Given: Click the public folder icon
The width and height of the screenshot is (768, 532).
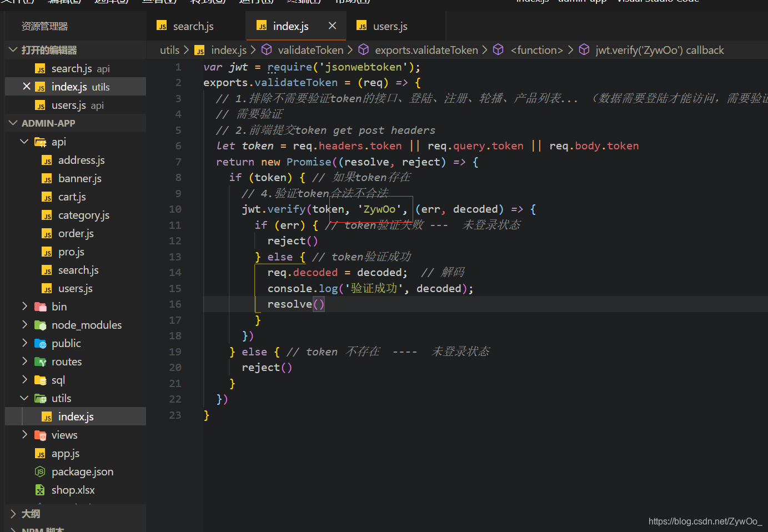Looking at the screenshot, I should click(40, 343).
